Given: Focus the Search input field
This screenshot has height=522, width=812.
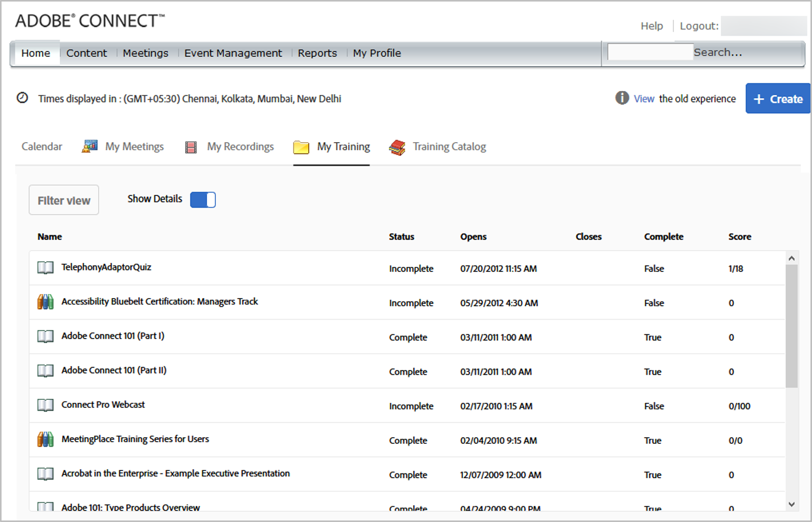Looking at the screenshot, I should pyautogui.click(x=649, y=52).
